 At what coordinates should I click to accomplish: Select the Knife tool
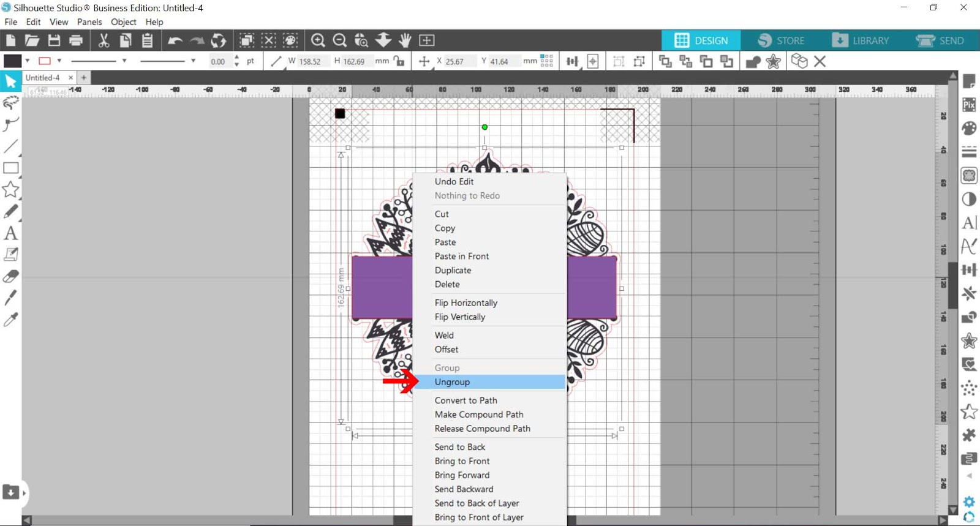coord(10,298)
